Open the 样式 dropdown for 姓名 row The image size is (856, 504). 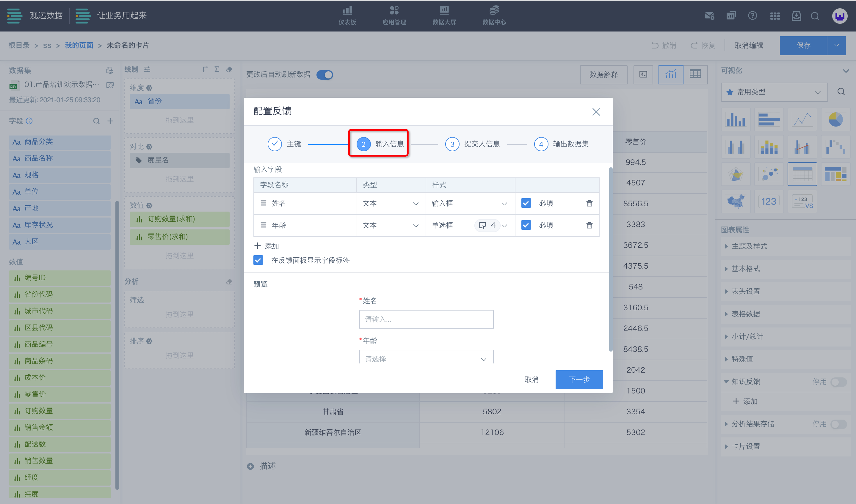pos(470,204)
